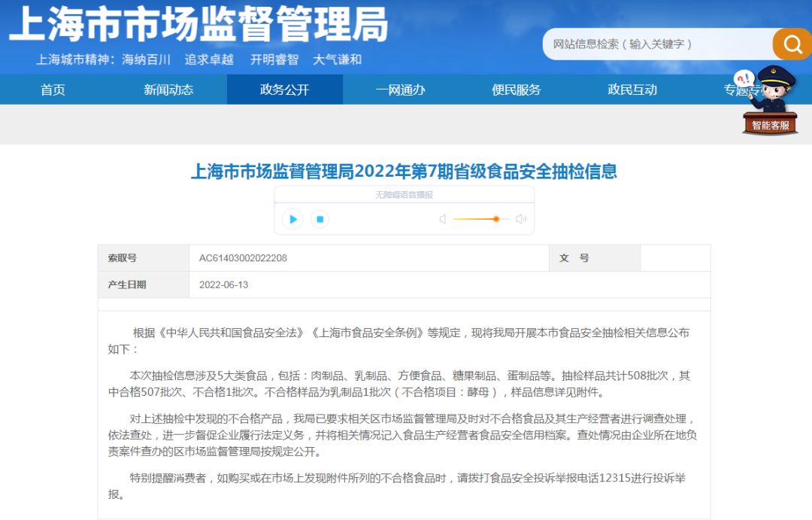
Task: Click the article headline about 第7期 food inspection
Action: [404, 171]
